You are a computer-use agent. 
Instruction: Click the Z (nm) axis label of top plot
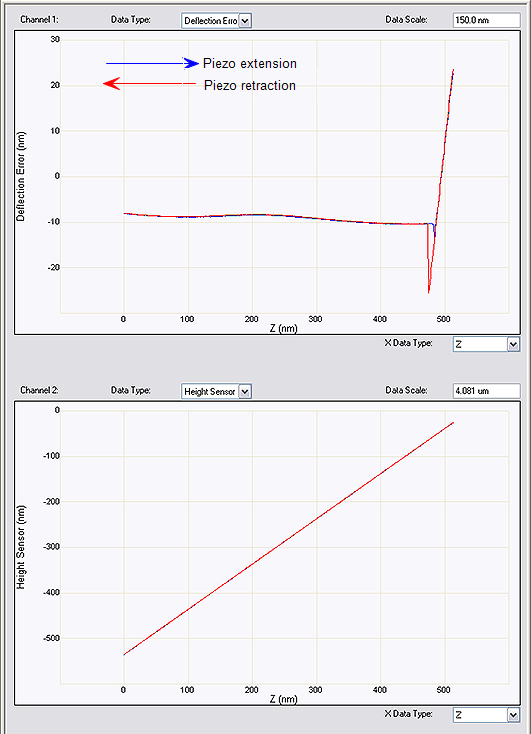pyautogui.click(x=283, y=328)
